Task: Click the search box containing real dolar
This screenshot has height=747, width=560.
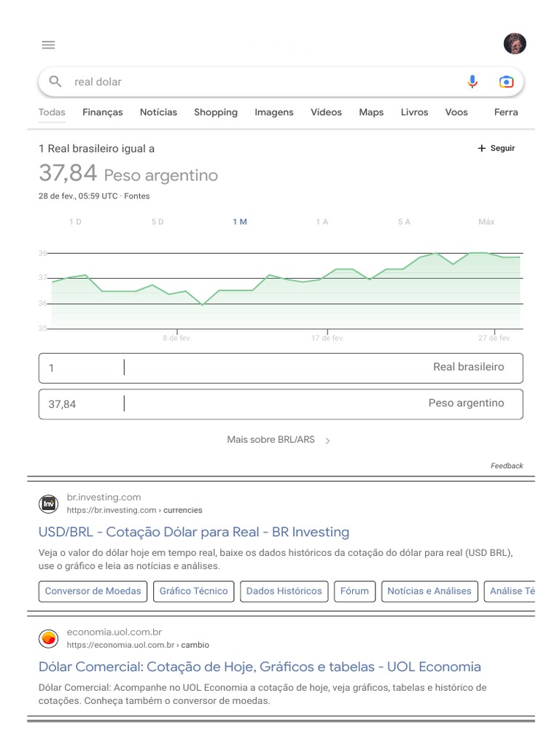Action: click(x=262, y=82)
